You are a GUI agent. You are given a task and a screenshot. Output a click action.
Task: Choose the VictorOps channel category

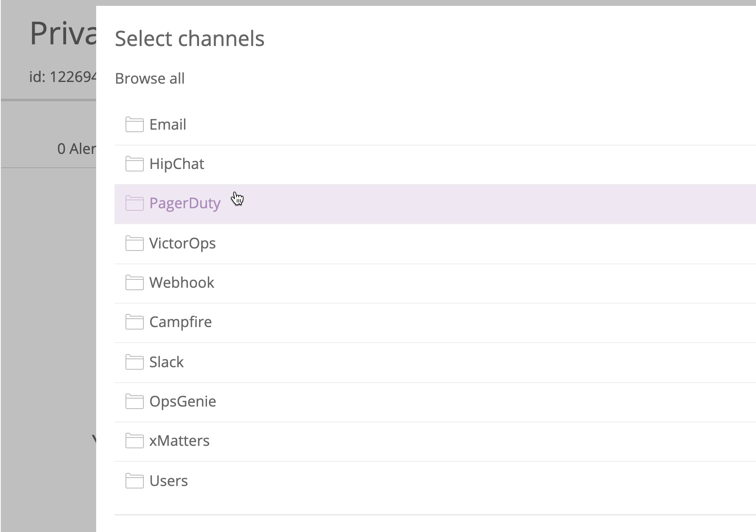click(435, 244)
